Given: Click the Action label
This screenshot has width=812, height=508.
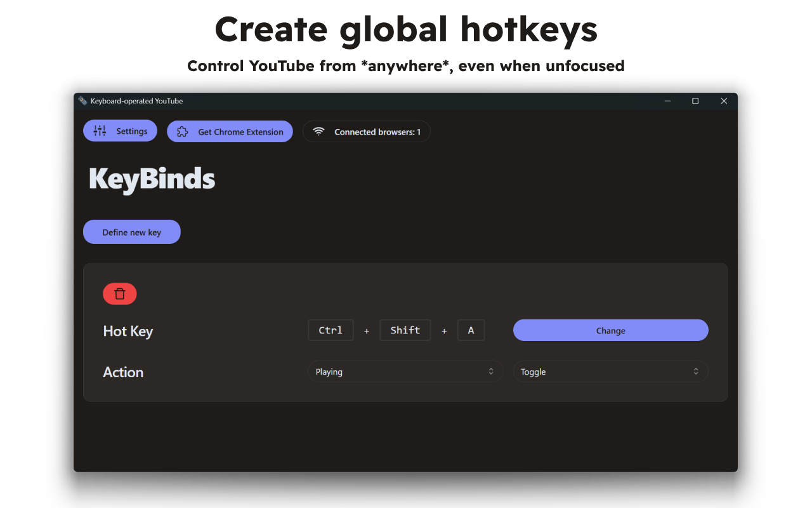Looking at the screenshot, I should pyautogui.click(x=123, y=372).
